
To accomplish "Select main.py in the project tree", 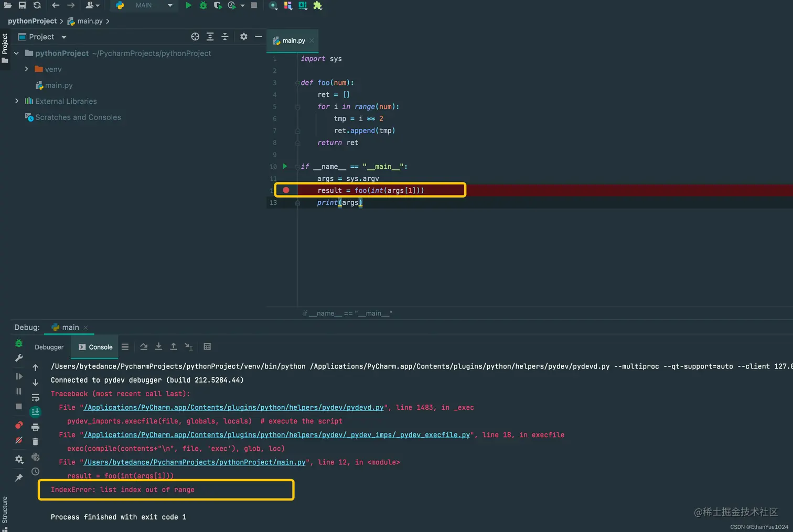I will (x=54, y=85).
